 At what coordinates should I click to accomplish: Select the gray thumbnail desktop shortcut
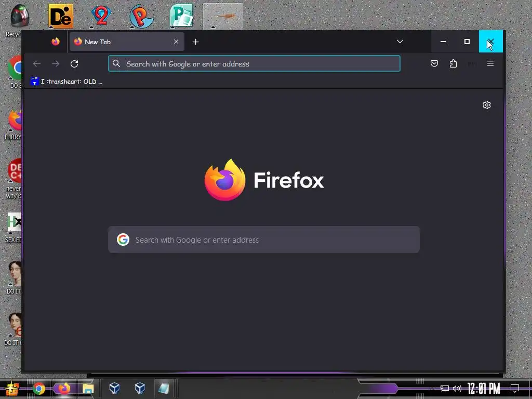click(223, 16)
